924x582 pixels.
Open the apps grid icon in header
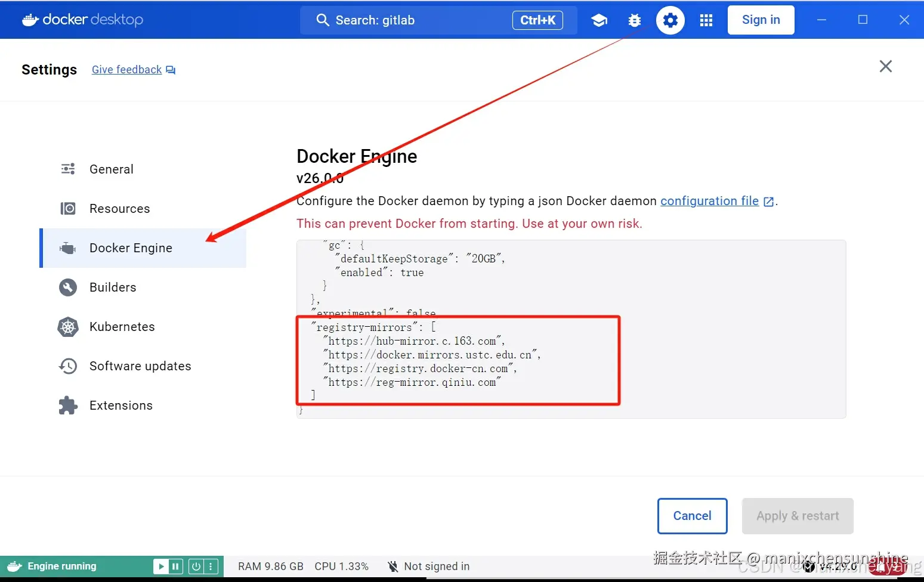pos(706,20)
